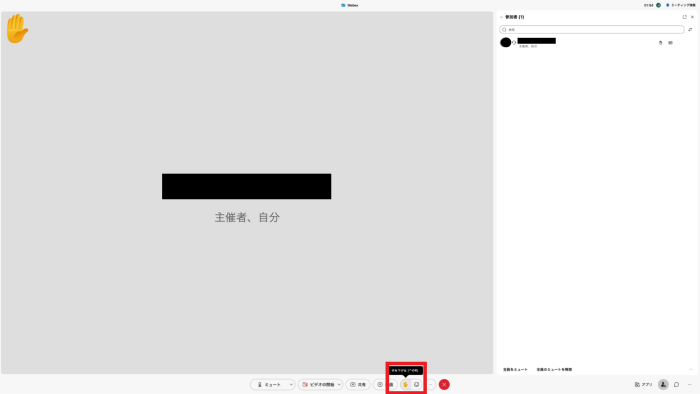The height and width of the screenshot is (394, 700).
Task: Open audio options arrow beside ミュート
Action: coord(291,385)
